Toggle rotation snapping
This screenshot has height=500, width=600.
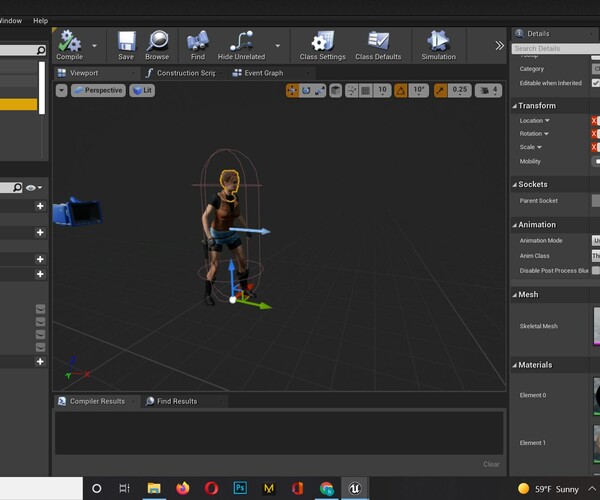[401, 91]
